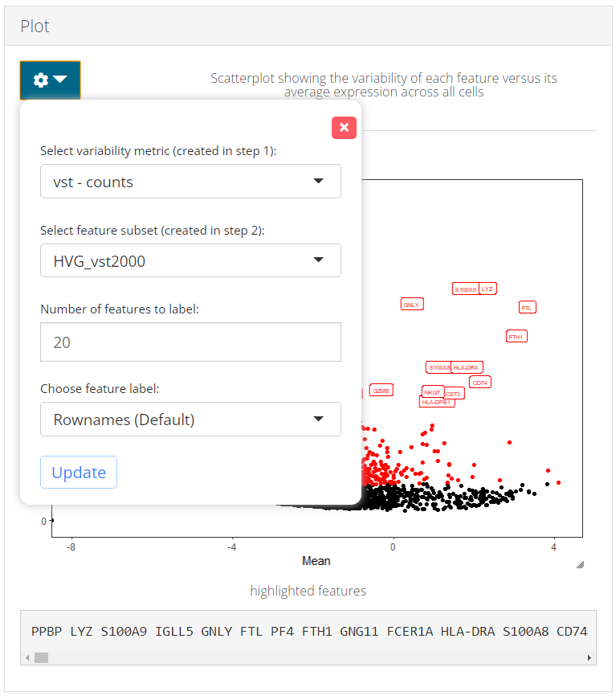The height and width of the screenshot is (696, 616).
Task: Click the S100A9 label in the plot
Action: click(x=465, y=289)
